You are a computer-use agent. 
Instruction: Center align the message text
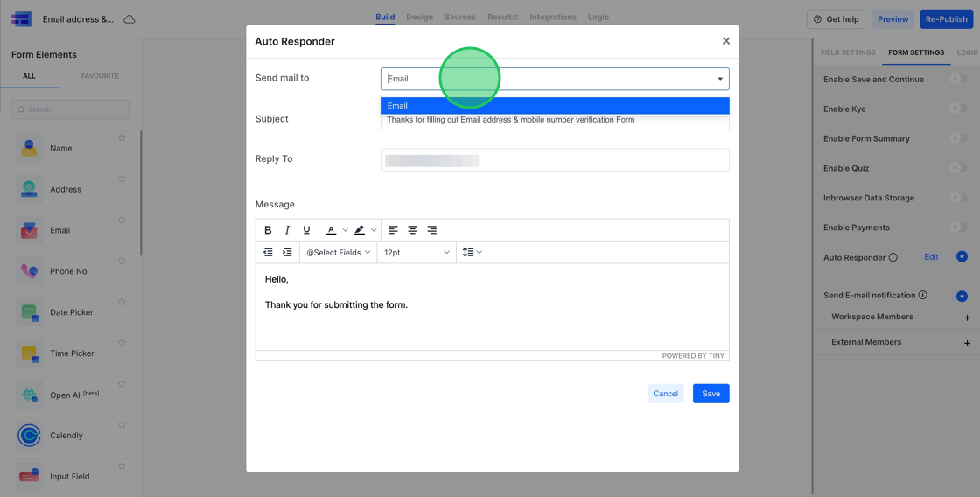coord(412,230)
